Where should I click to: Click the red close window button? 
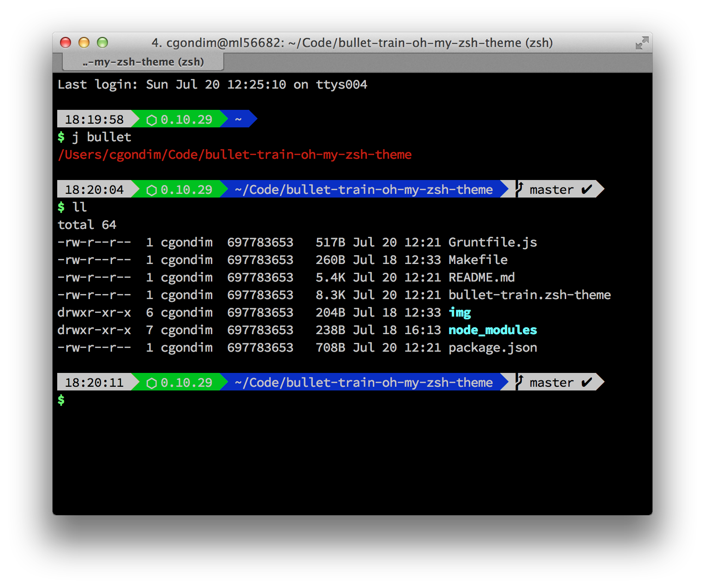click(66, 43)
